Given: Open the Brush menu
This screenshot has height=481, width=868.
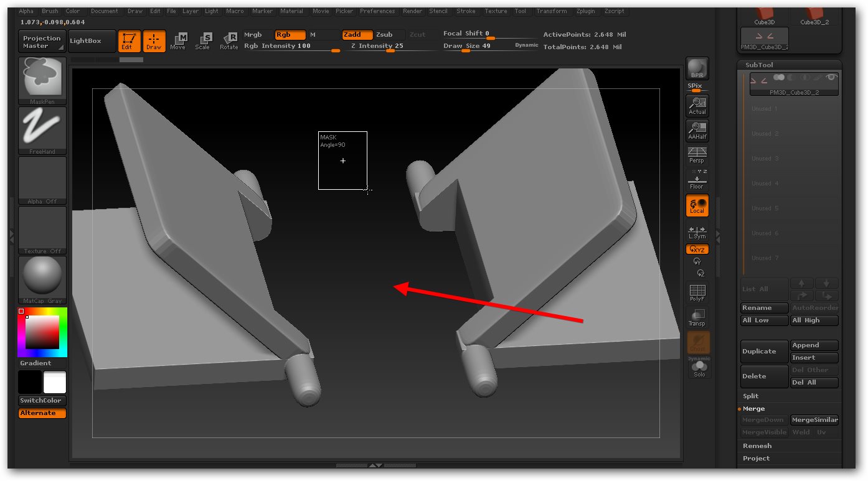Looking at the screenshot, I should coord(50,11).
